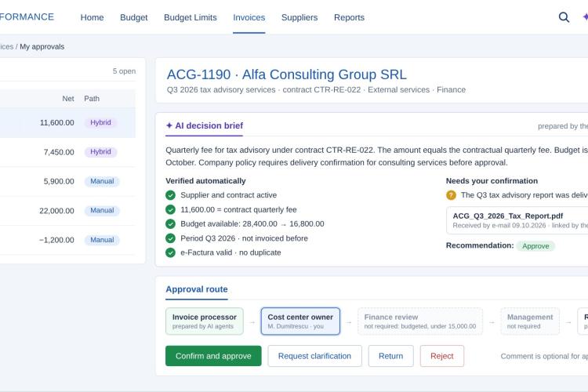Image resolution: width=588 pixels, height=392 pixels.
Task: Select the 22,000.00 invoice row
Action: (67, 210)
